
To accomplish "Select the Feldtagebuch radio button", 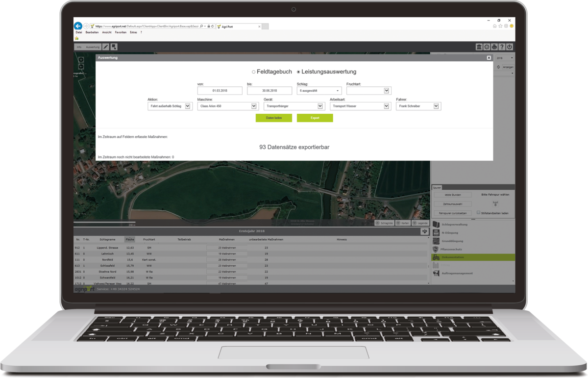I will pos(253,72).
